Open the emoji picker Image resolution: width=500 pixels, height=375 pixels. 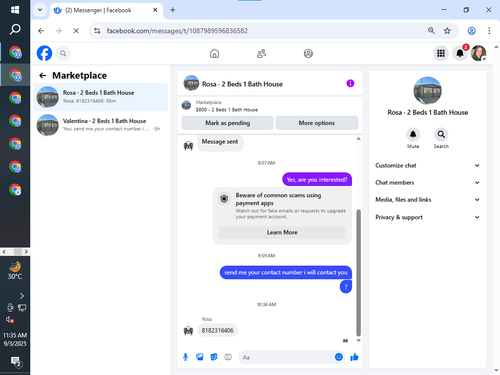click(x=339, y=357)
